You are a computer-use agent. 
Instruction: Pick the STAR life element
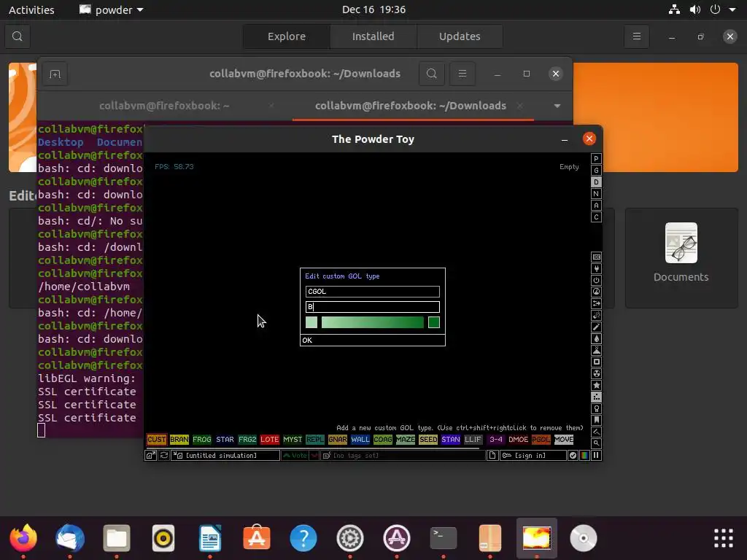pos(225,440)
